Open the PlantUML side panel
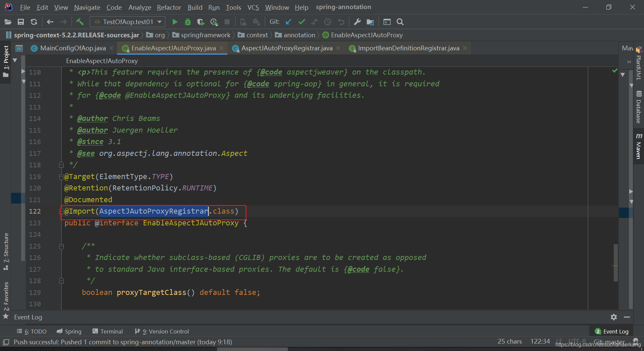644x351 pixels. click(639, 64)
